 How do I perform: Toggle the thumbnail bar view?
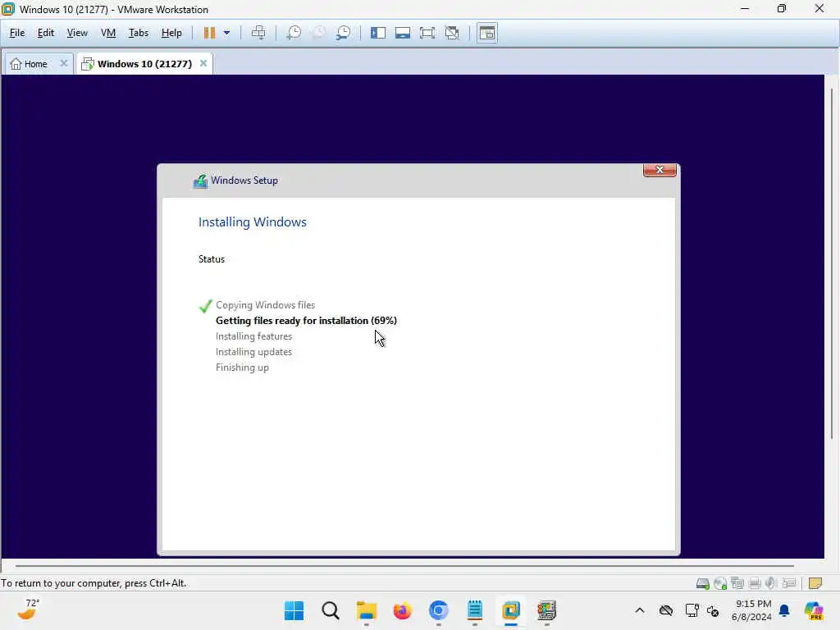click(402, 33)
